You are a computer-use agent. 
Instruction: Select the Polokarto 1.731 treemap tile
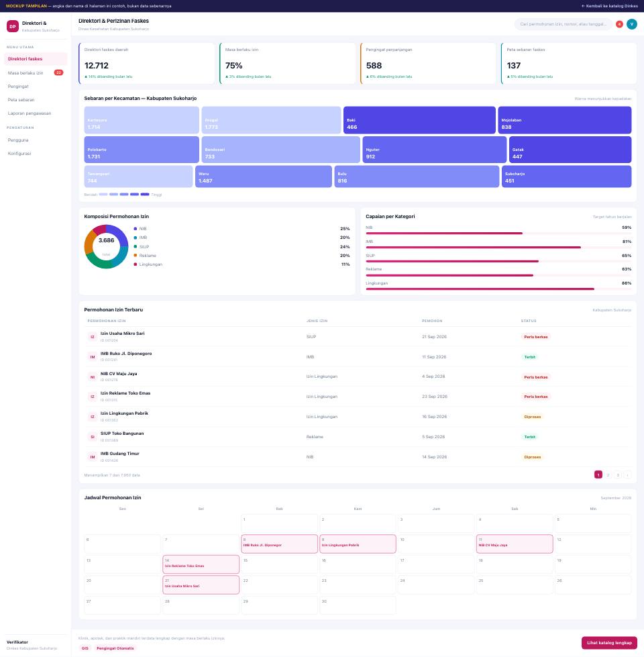(x=142, y=150)
